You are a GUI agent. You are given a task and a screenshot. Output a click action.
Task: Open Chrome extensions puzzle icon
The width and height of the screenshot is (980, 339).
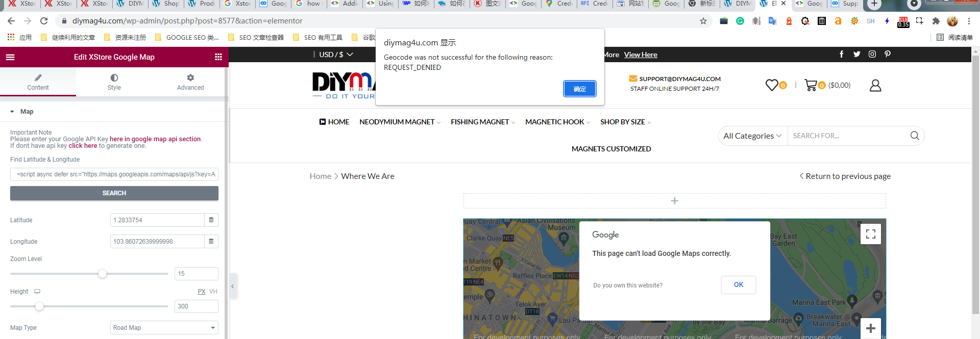pos(936,21)
